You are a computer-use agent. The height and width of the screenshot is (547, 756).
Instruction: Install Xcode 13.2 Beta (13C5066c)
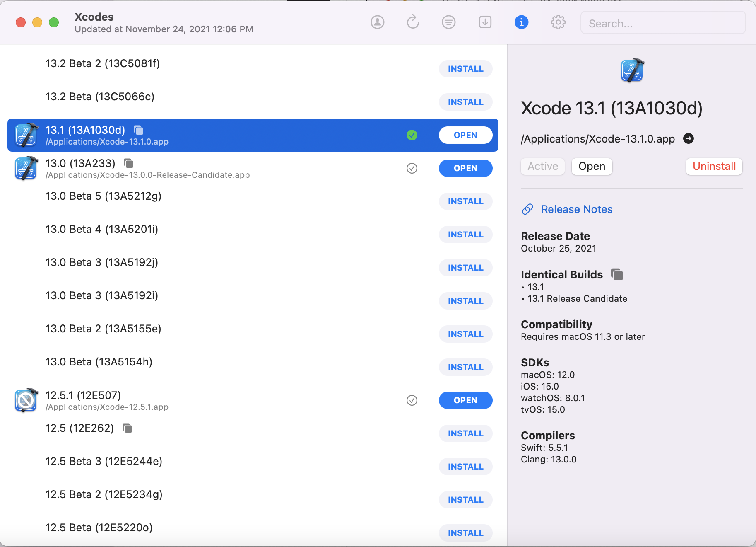point(465,102)
